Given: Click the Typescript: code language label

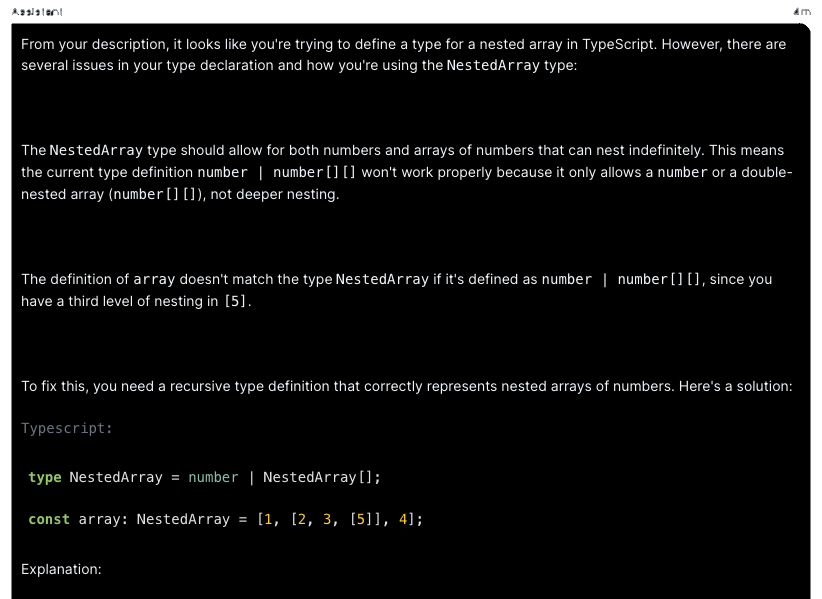Looking at the screenshot, I should tap(67, 428).
